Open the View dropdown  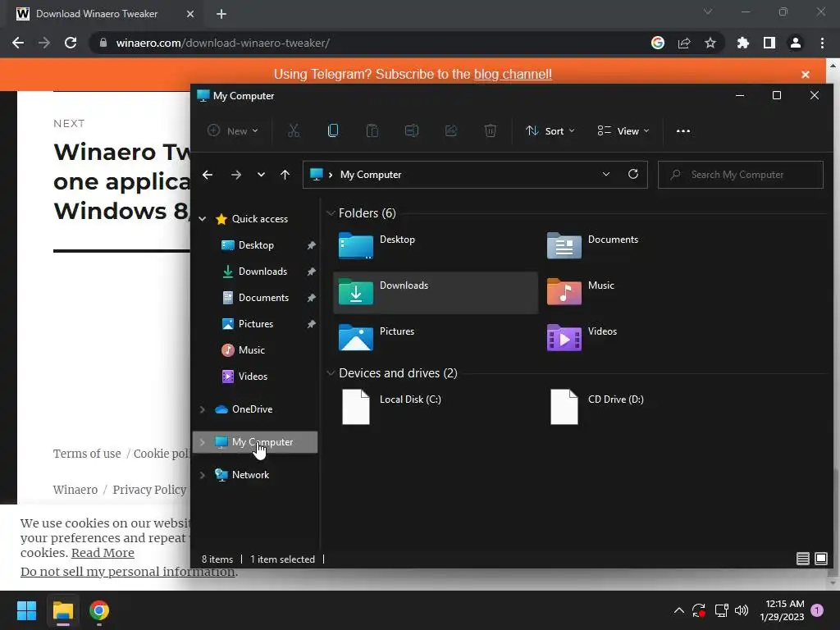(623, 130)
